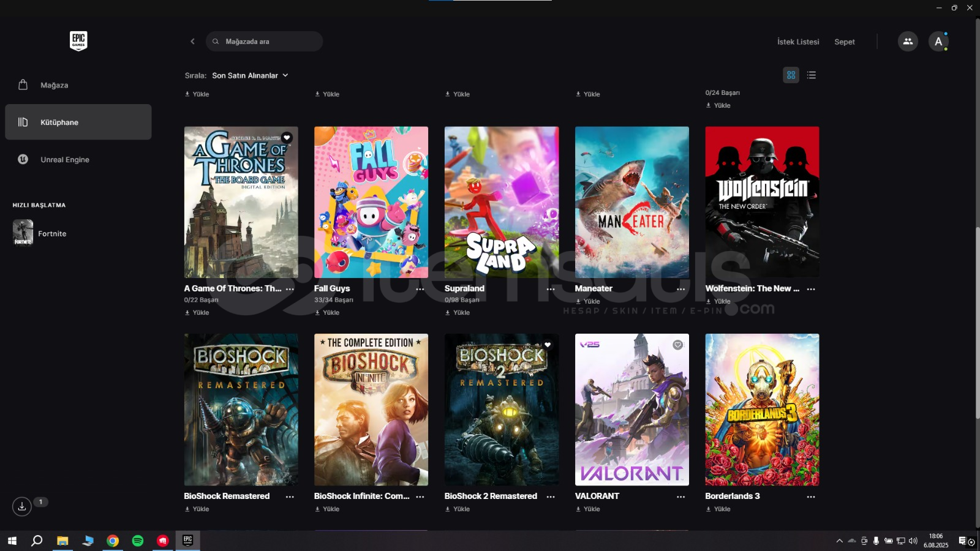
Task: Show hidden system tray icons
Action: click(840, 541)
